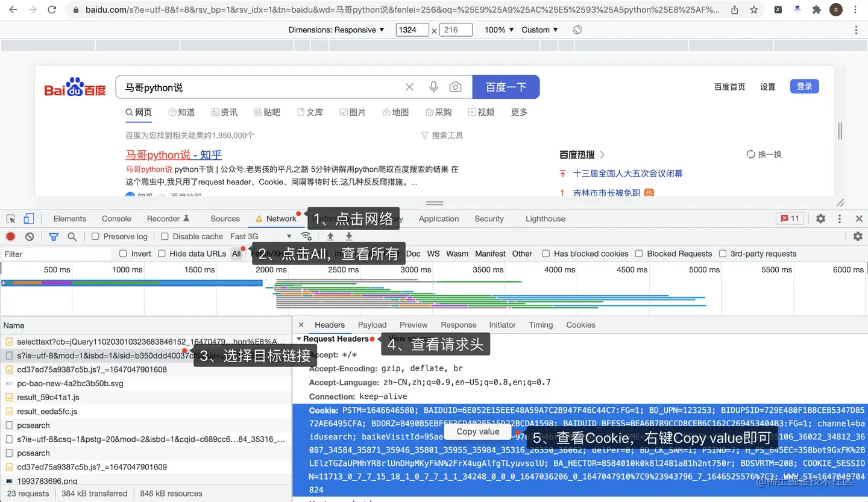Open the 马哥python说 - 知乎 link
The height and width of the screenshot is (502, 868).
point(173,155)
